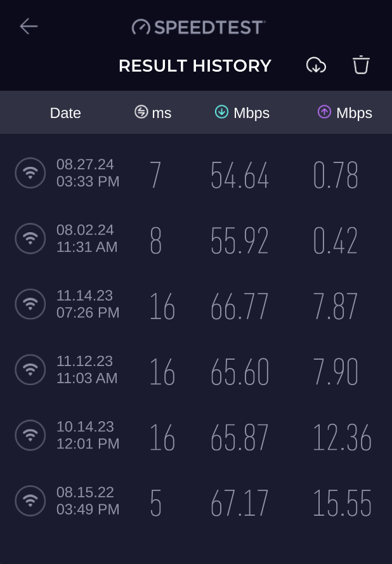392x564 pixels.
Task: Tap Wi-Fi icon for 11.14.23 result
Action: pos(30,304)
